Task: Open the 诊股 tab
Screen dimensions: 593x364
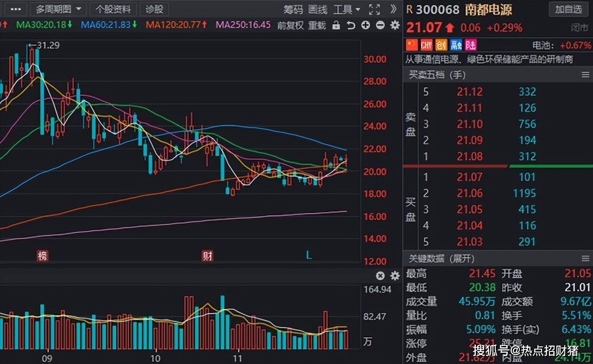Action: tap(154, 9)
